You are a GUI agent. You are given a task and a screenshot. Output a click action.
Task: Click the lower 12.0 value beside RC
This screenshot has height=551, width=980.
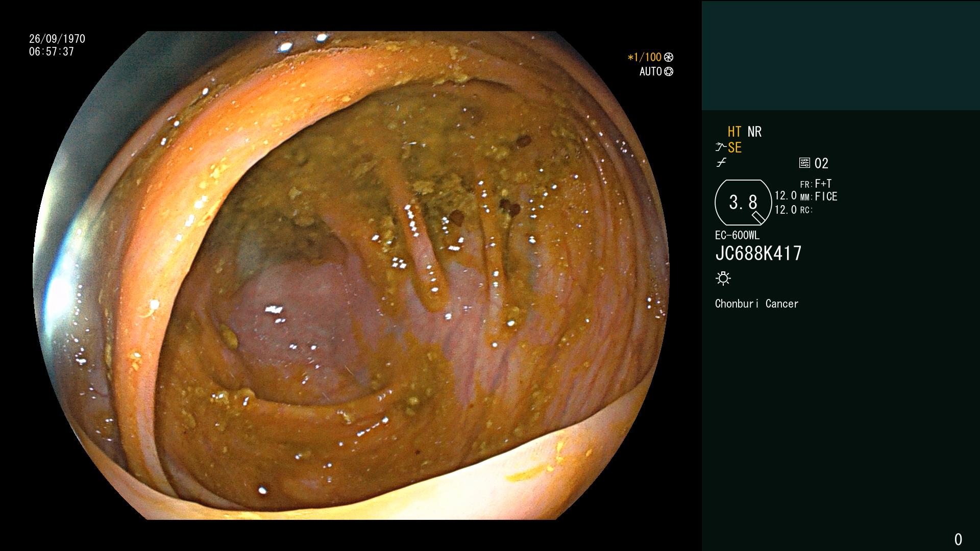click(x=786, y=210)
